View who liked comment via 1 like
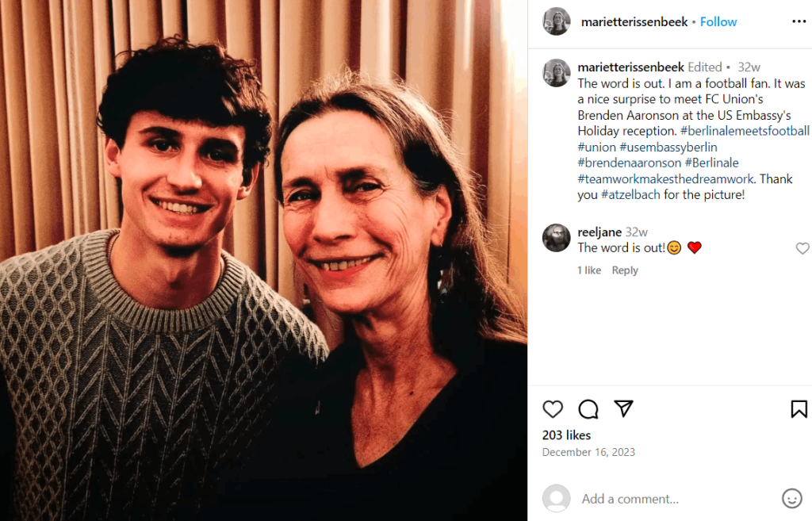This screenshot has height=521, width=812. [x=589, y=270]
